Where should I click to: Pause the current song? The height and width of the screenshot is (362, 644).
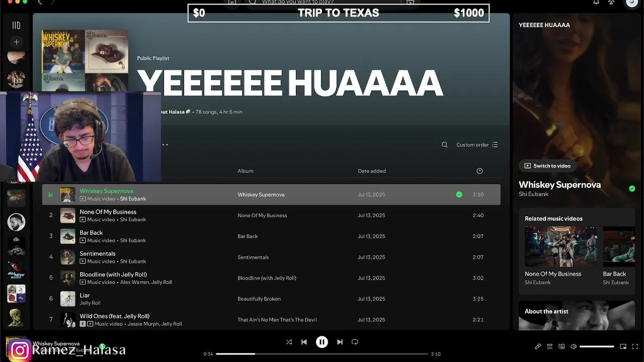[322, 342]
